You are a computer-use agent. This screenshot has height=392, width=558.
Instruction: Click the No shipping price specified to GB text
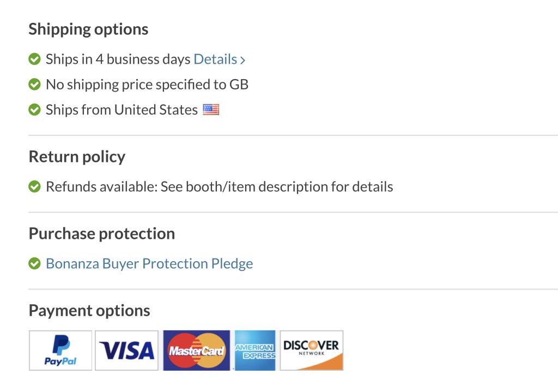click(147, 85)
